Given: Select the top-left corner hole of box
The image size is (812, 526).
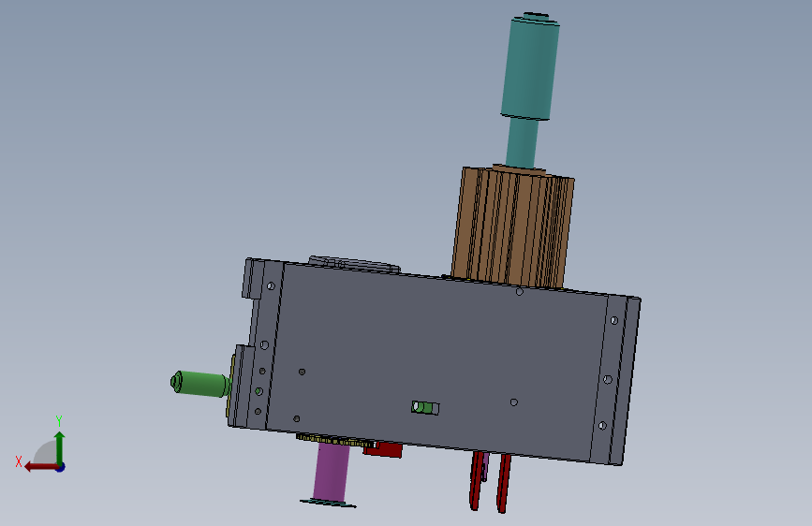Looking at the screenshot, I should (271, 286).
